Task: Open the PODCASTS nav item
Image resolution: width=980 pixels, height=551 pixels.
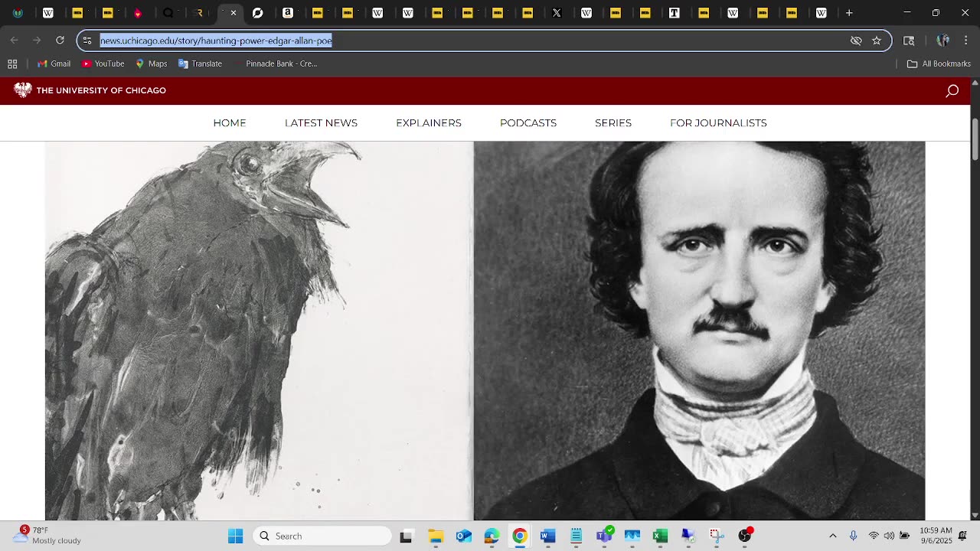Action: pyautogui.click(x=528, y=123)
